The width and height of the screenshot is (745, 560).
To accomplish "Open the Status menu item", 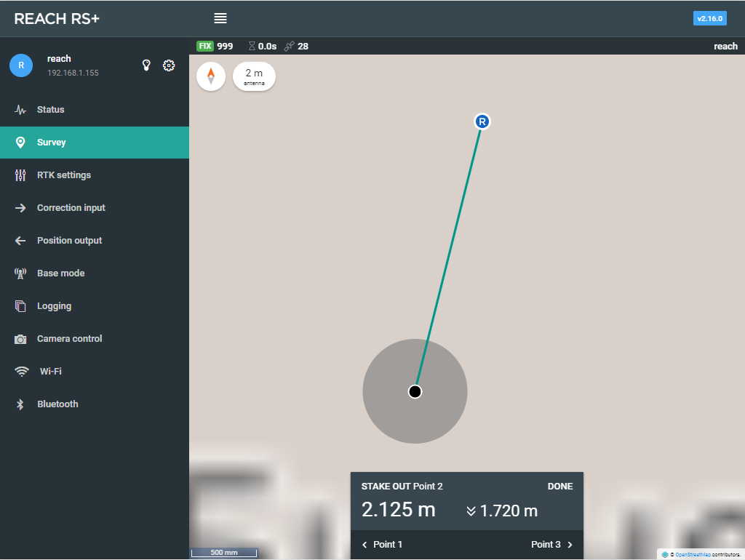I will pyautogui.click(x=95, y=110).
